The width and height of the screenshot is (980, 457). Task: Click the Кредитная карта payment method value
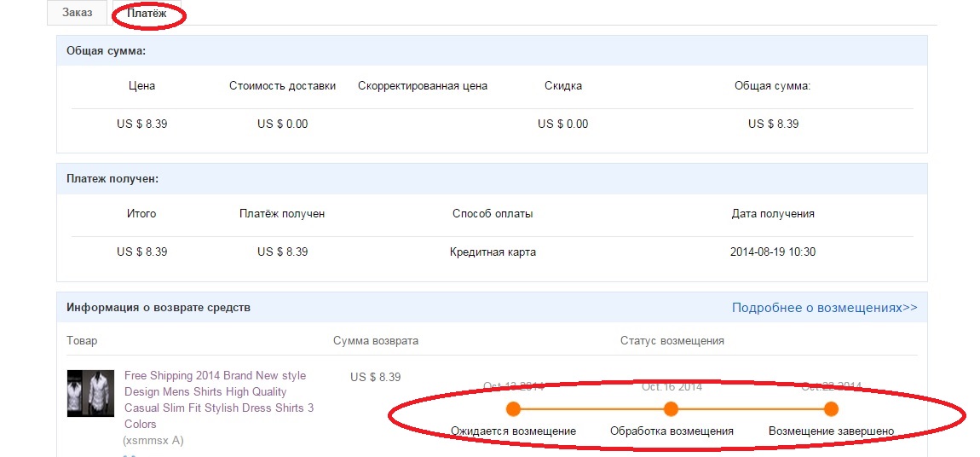pyautogui.click(x=493, y=252)
